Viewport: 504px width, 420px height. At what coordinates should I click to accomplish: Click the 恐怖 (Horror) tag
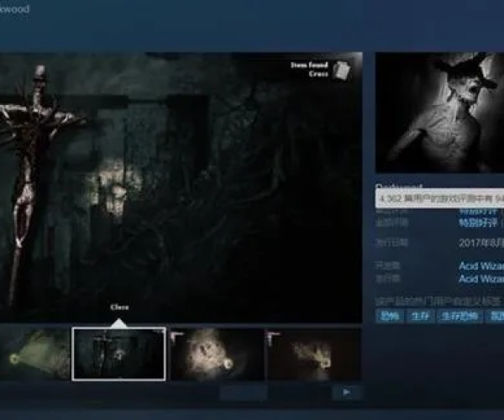tap(389, 316)
